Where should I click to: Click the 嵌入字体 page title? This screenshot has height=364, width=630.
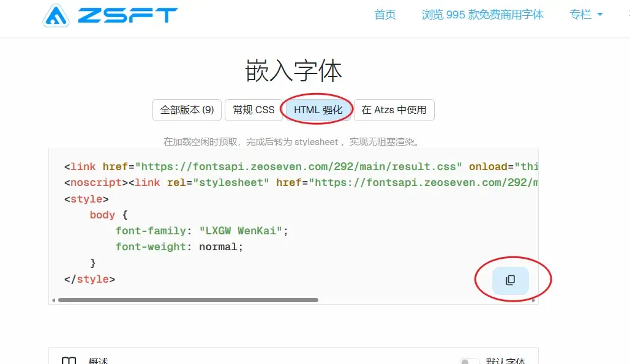(x=294, y=70)
